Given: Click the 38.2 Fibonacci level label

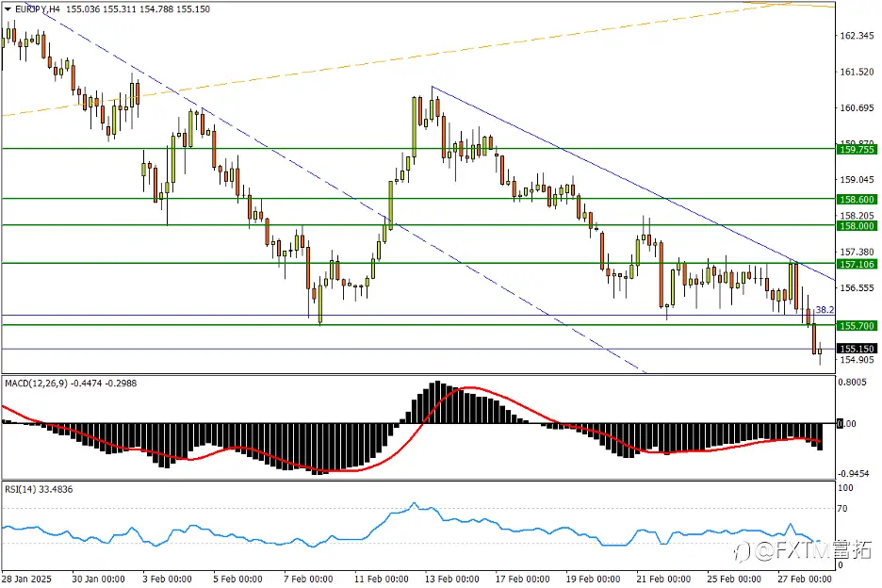Looking at the screenshot, I should tap(825, 309).
